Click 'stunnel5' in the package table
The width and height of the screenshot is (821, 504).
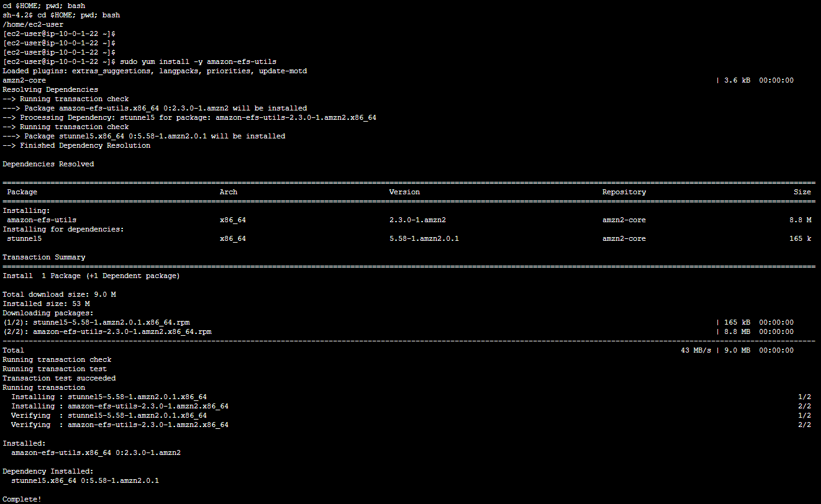click(x=24, y=238)
